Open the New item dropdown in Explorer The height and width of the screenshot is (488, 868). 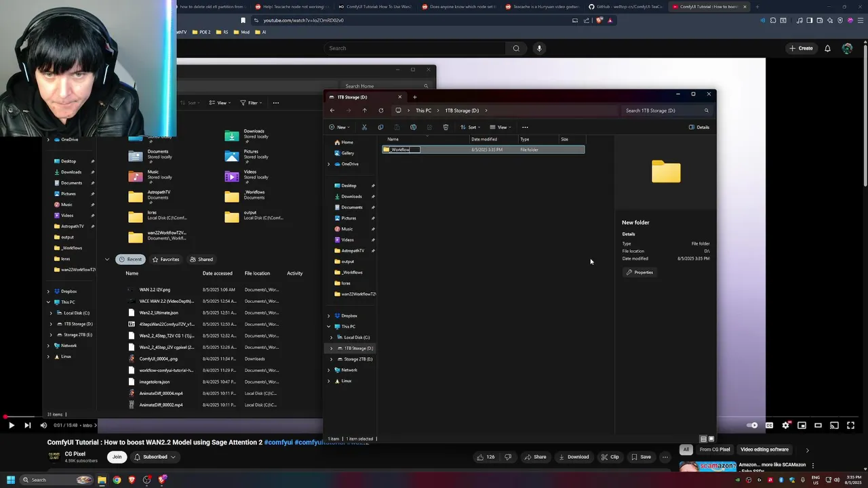tap(339, 127)
